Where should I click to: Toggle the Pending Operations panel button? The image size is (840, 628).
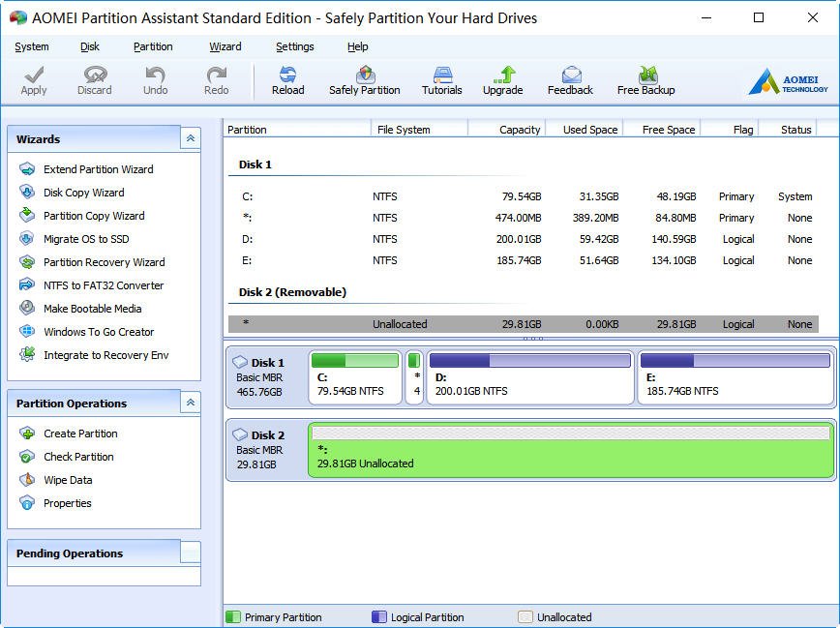[190, 553]
